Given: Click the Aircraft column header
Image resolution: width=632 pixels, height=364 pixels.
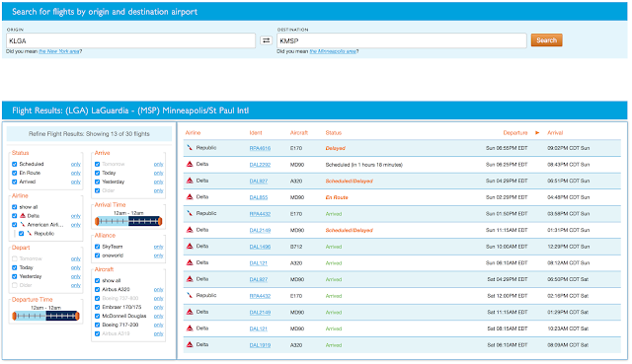Looking at the screenshot, I should [x=299, y=133].
